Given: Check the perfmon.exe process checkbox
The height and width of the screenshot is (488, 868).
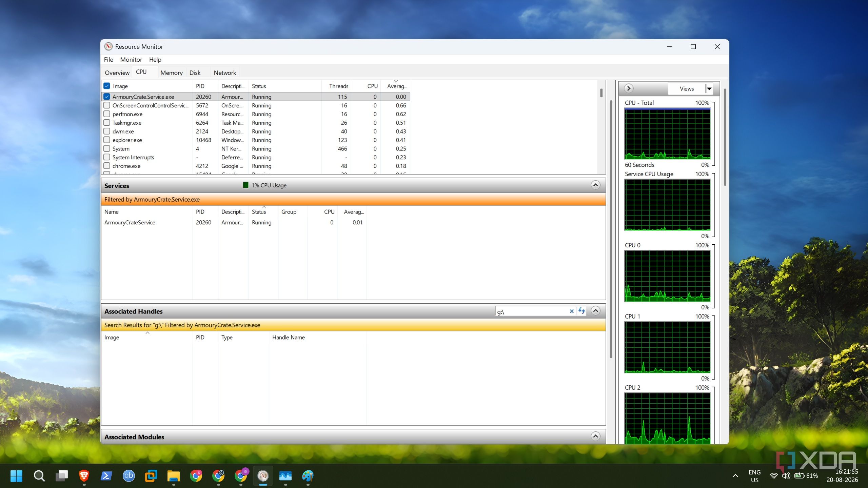Looking at the screenshot, I should [x=107, y=114].
